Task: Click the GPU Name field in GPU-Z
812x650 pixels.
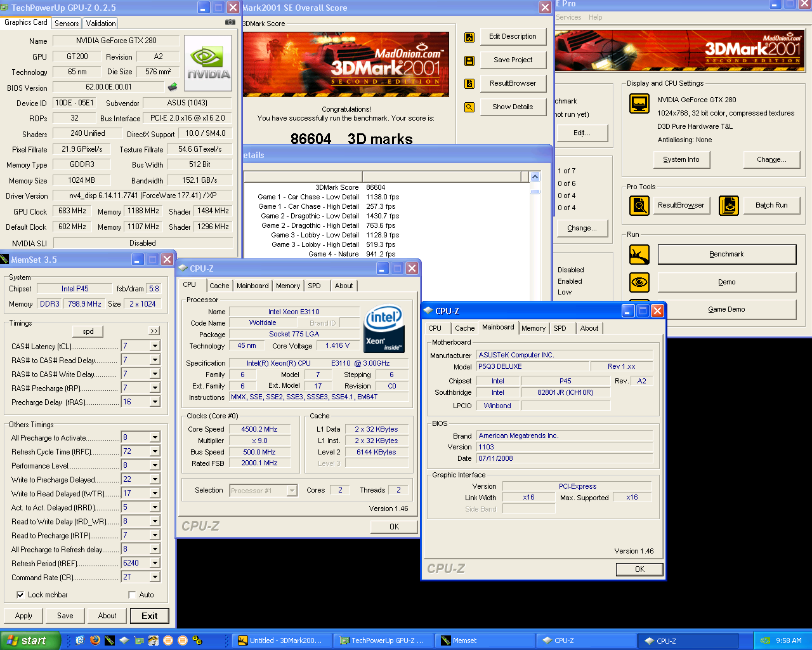Action: (x=116, y=41)
